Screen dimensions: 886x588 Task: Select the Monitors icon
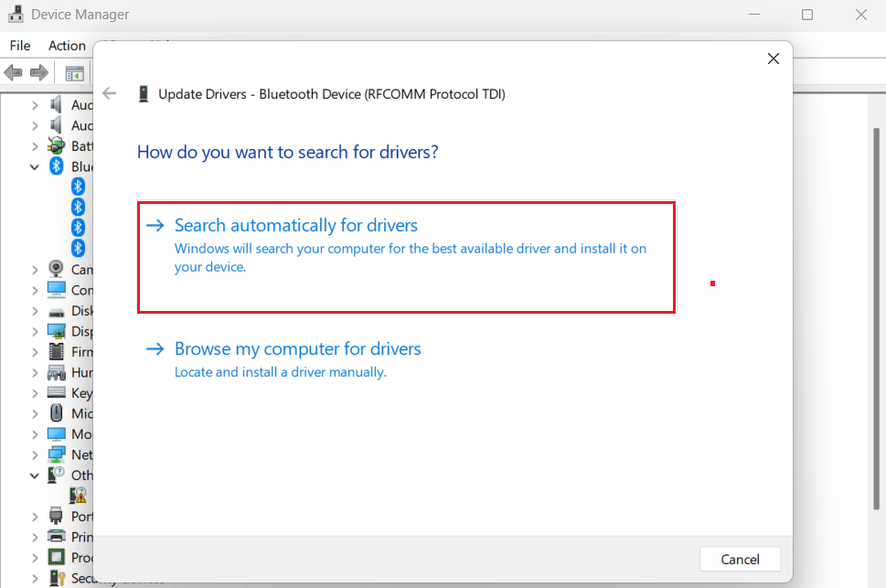point(56,433)
